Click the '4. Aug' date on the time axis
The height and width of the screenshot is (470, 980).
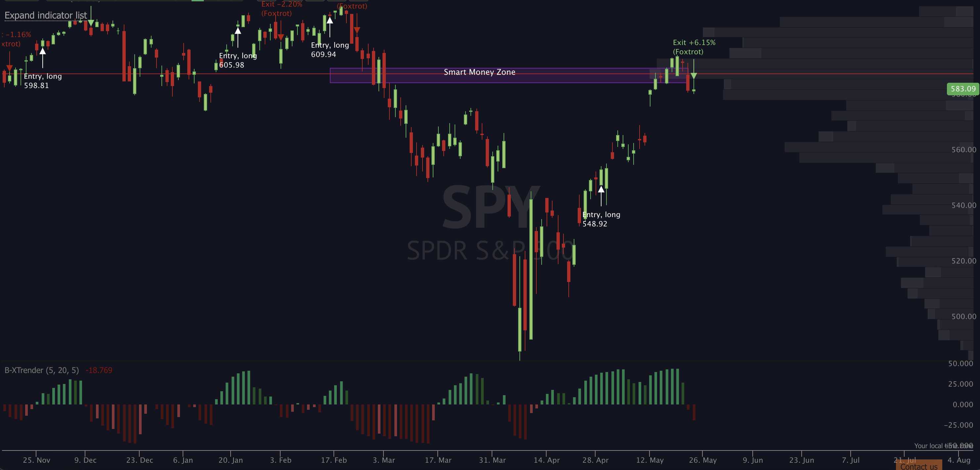click(x=959, y=460)
